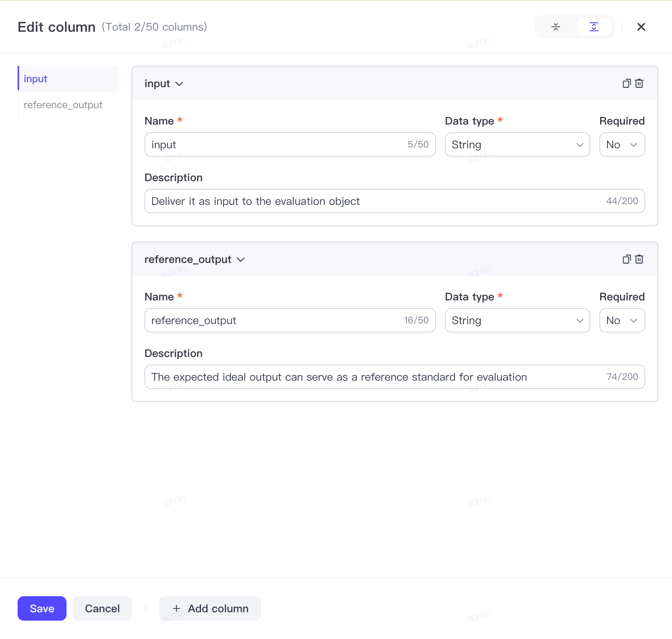Expand all columns icon in header
672x639 pixels.
(x=594, y=27)
